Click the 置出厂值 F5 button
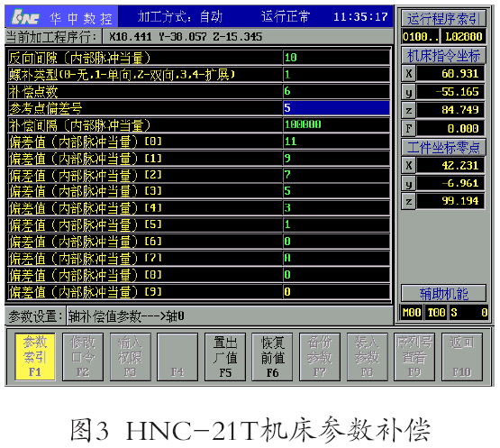The height and width of the screenshot is (448, 500). click(x=225, y=357)
